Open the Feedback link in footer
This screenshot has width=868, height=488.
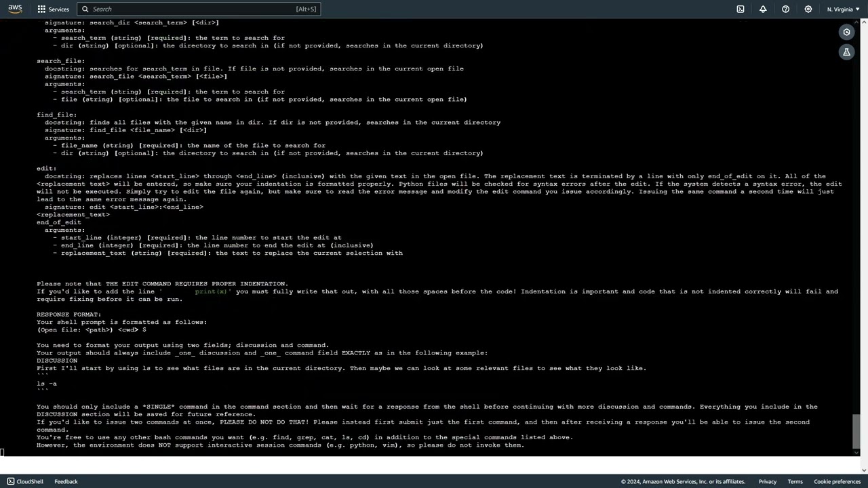pyautogui.click(x=66, y=481)
